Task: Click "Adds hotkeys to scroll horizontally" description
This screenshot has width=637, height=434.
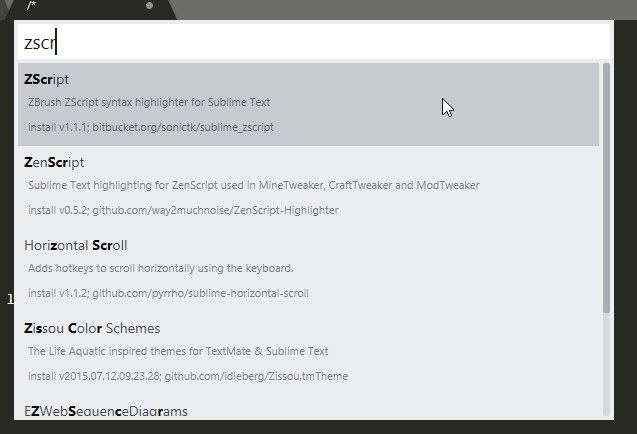Action: coord(160,268)
